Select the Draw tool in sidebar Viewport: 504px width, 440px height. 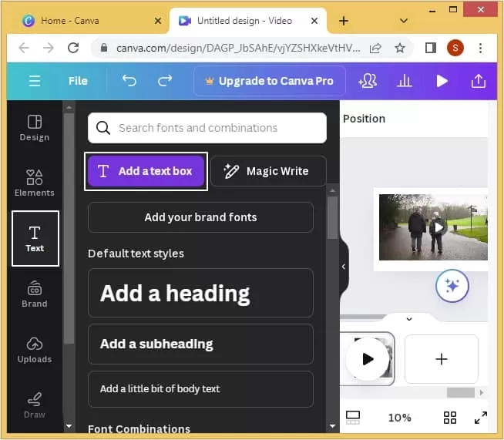[35, 405]
